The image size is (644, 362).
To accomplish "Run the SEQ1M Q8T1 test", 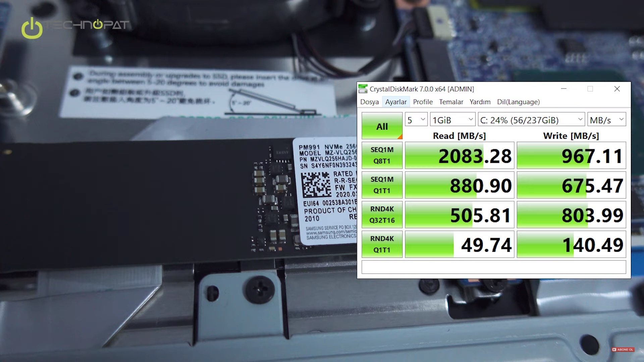I will coord(382,155).
